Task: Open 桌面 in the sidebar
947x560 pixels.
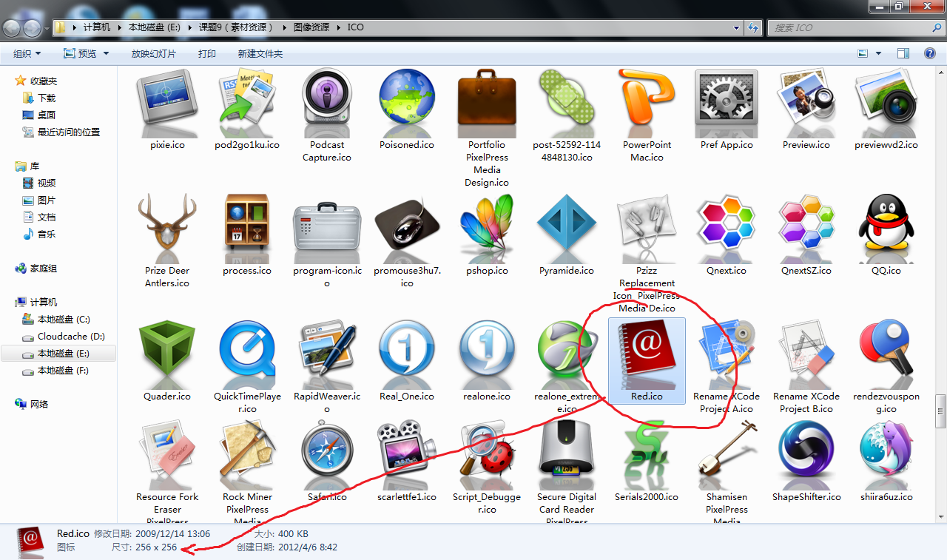Action: [x=47, y=115]
